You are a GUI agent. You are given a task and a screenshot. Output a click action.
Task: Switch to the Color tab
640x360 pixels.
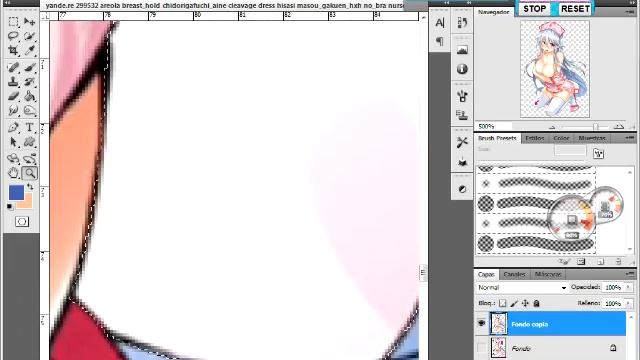(x=561, y=138)
